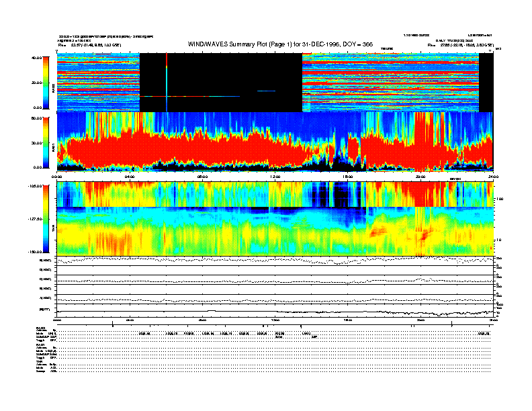Click the -105.00 label on TNR scale
This screenshot has height=411, width=532.
tap(36, 186)
